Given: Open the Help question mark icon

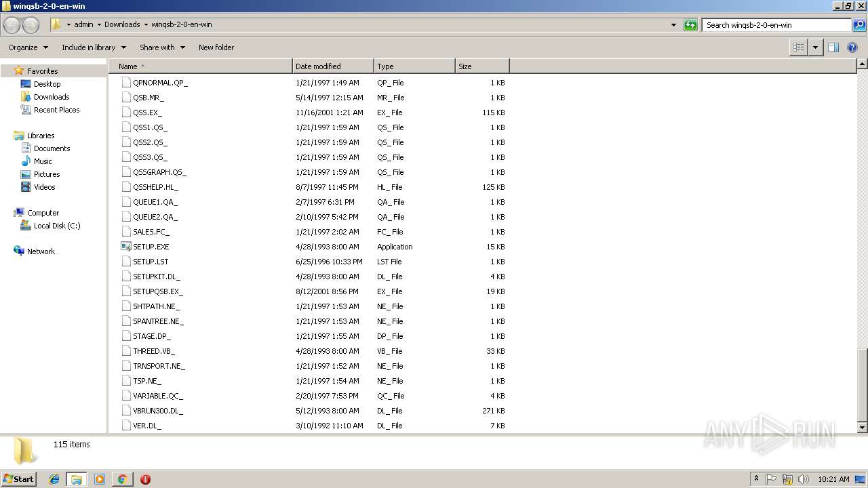Looking at the screenshot, I should (x=853, y=47).
